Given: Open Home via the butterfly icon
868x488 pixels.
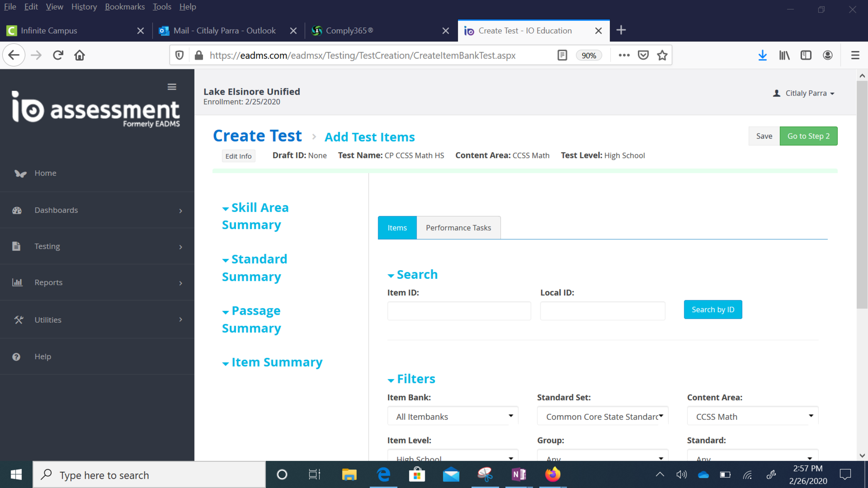Looking at the screenshot, I should 20,173.
